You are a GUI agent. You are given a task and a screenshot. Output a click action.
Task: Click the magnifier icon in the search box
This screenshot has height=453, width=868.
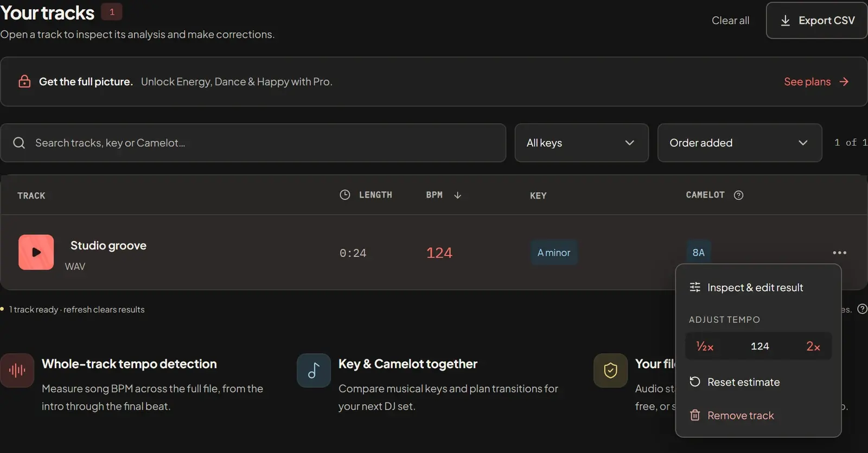(19, 143)
